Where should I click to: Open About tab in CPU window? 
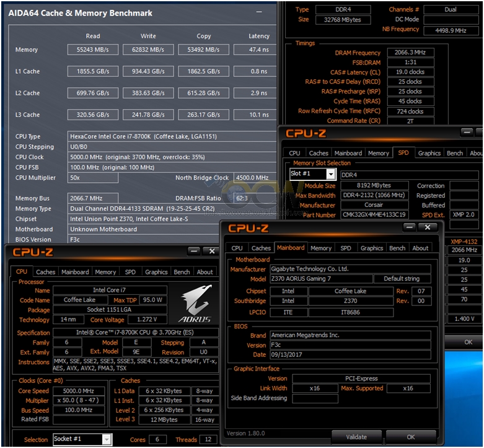205,272
